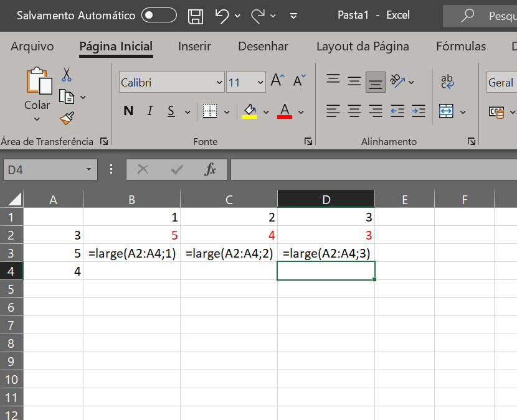Toggle the highlighted bottom align button
This screenshot has width=517, height=420.
coord(376,82)
